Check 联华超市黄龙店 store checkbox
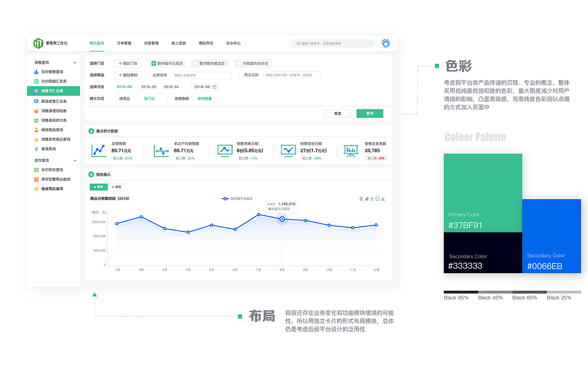This screenshot has width=588, height=368. pyautogui.click(x=196, y=63)
